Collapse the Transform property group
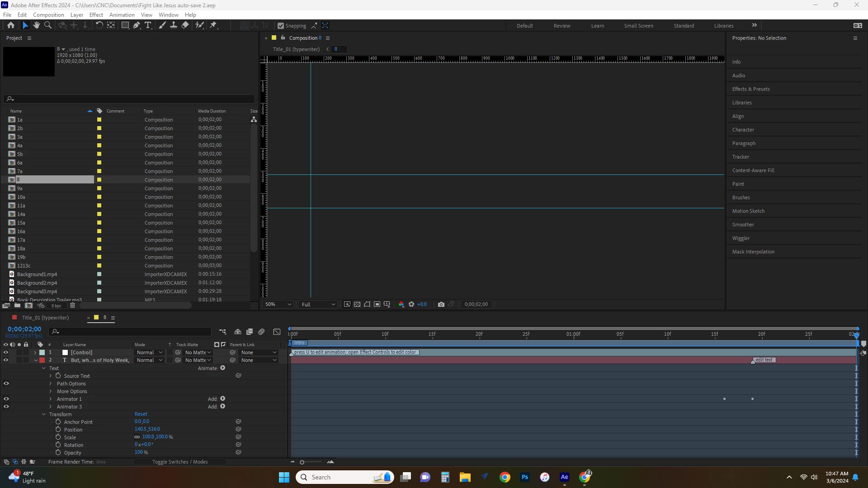 (44, 414)
